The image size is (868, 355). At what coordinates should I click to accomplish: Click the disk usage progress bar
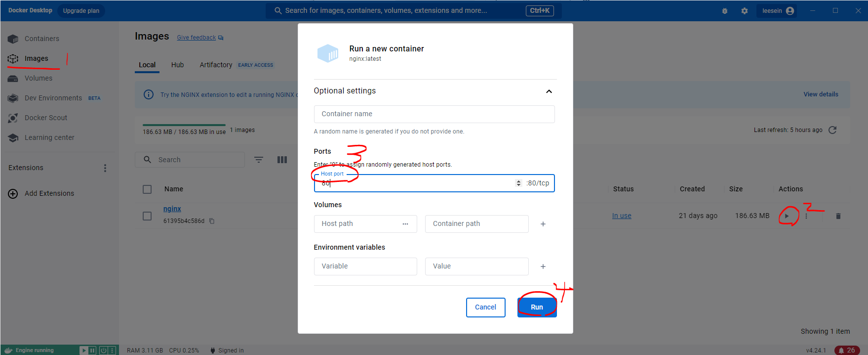click(184, 125)
